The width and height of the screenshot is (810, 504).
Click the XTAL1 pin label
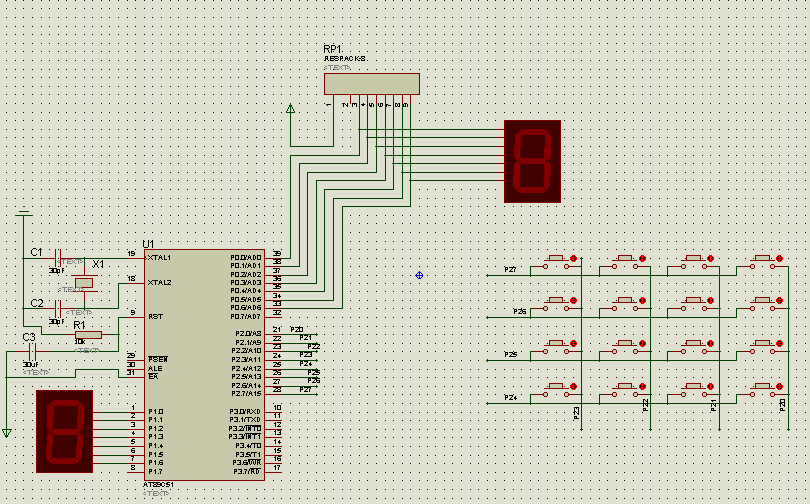[159, 257]
